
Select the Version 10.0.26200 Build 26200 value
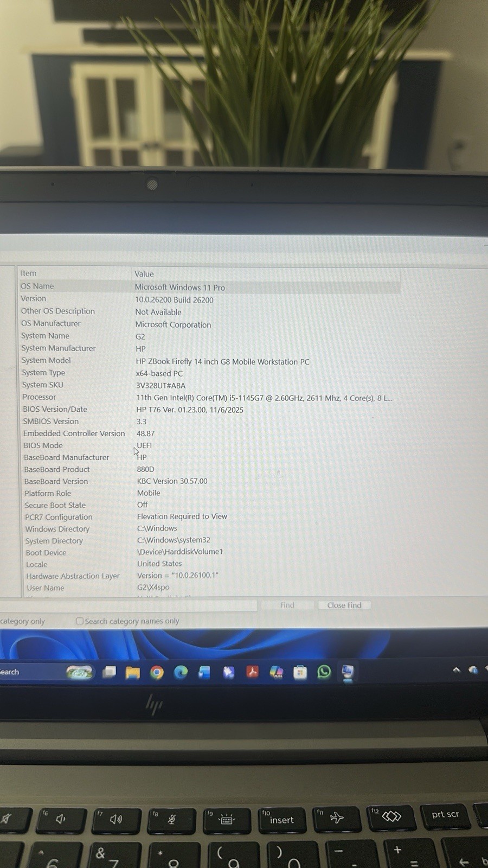pos(174,299)
